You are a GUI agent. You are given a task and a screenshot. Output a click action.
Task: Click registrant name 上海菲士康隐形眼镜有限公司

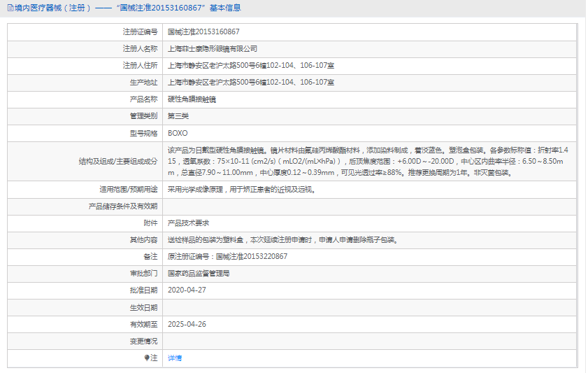coord(213,48)
